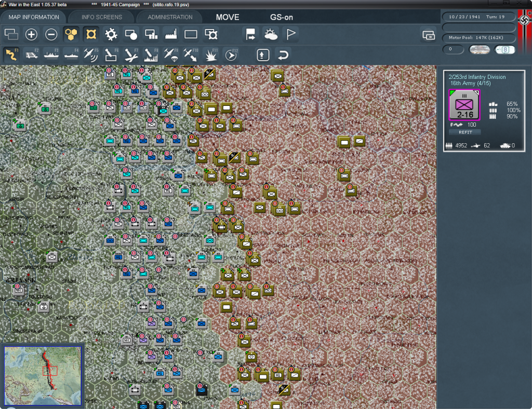Image resolution: width=532 pixels, height=409 pixels.
Task: Click the empty rectangle toolbar icon
Action: point(191,34)
